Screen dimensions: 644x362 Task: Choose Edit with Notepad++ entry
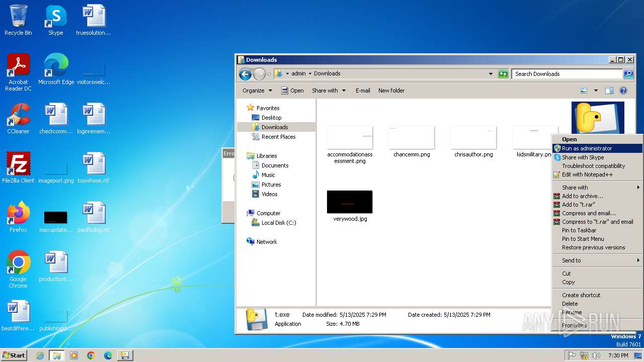click(597, 174)
